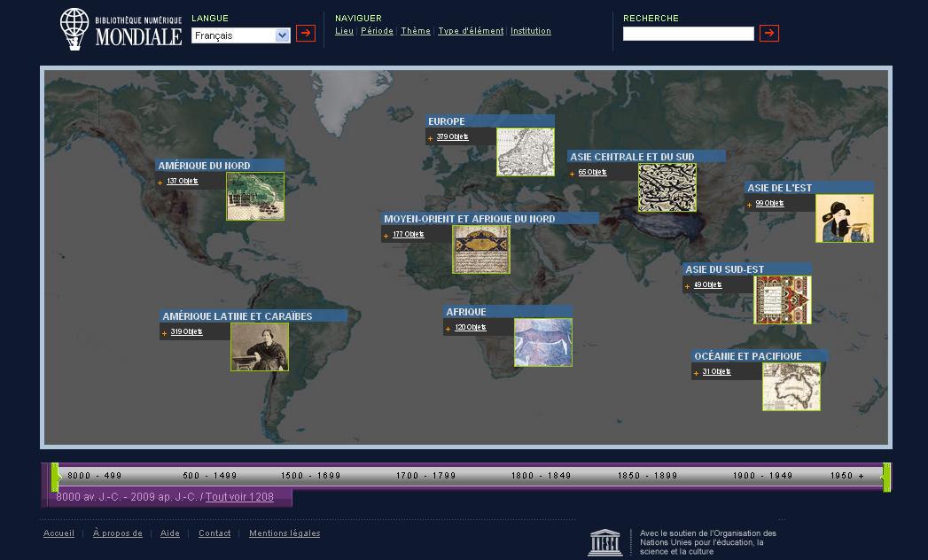Screen dimensions: 928x560
Task: Navigate by Période
Action: (x=377, y=31)
